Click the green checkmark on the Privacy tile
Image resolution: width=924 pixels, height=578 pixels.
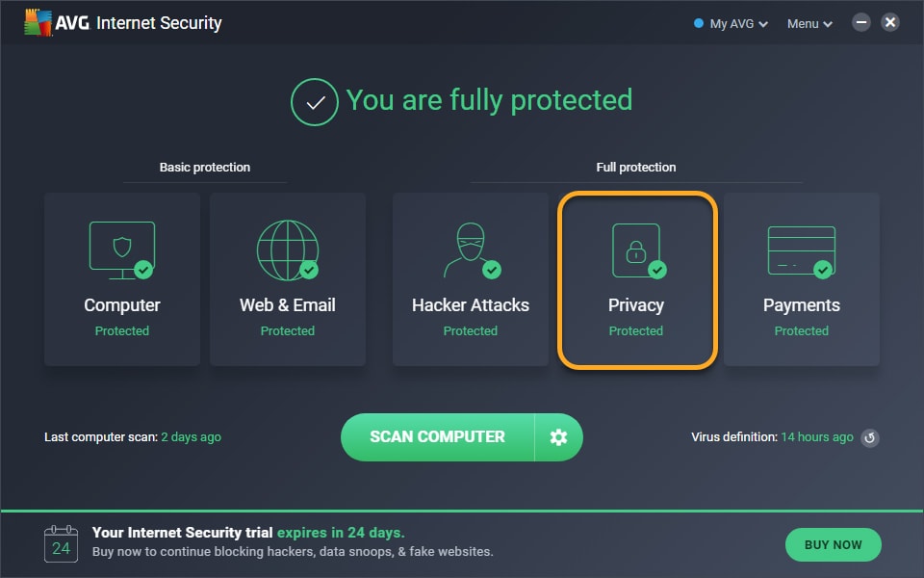(x=659, y=268)
